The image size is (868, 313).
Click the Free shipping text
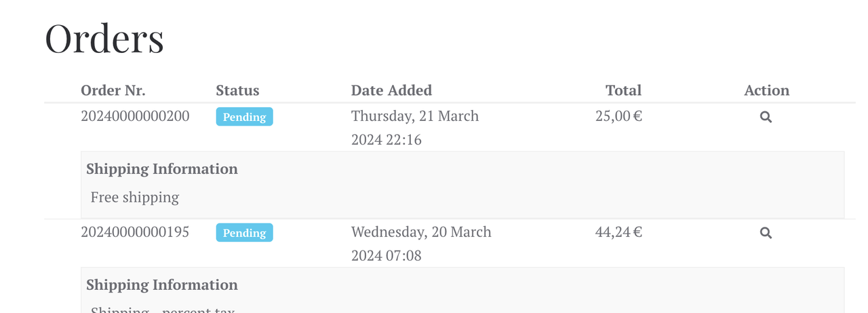135,198
